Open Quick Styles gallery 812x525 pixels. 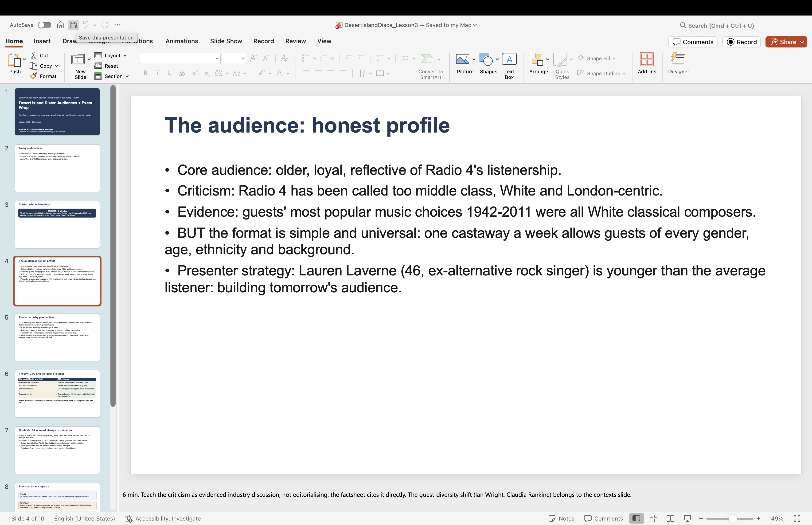point(562,66)
